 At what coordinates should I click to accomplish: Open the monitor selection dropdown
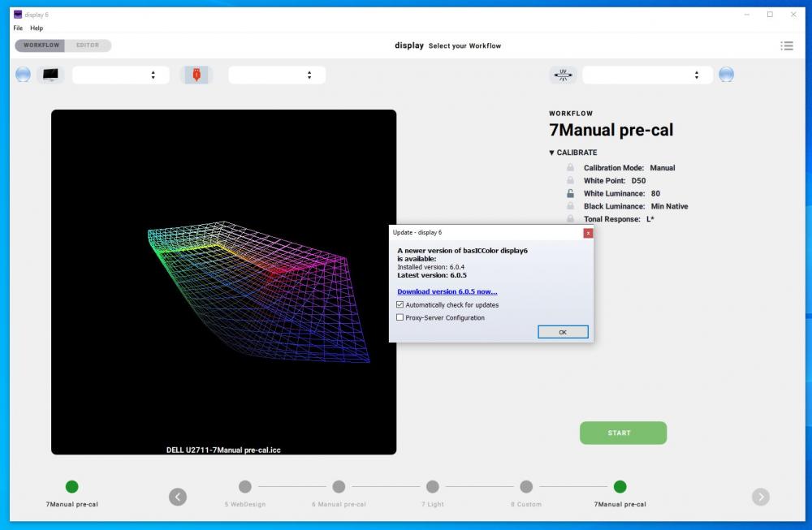point(121,75)
